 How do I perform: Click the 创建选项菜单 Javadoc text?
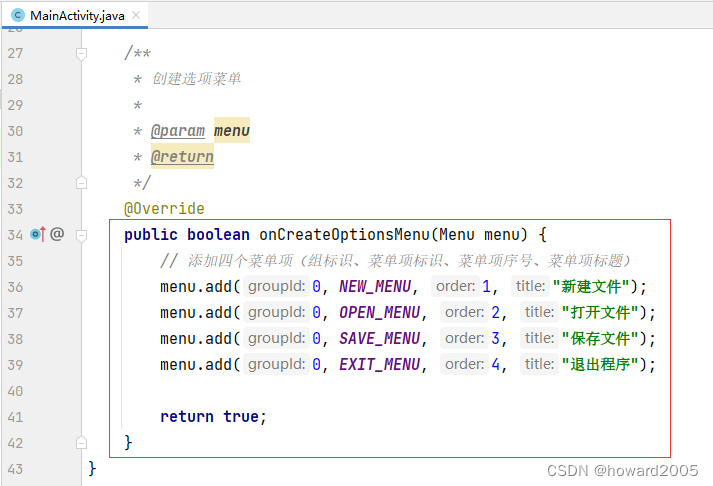(196, 79)
